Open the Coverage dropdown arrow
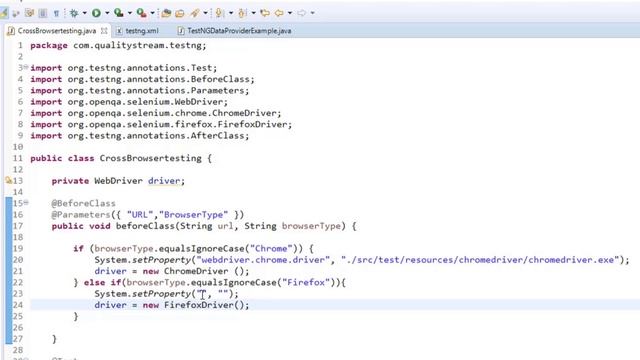 tap(130, 13)
